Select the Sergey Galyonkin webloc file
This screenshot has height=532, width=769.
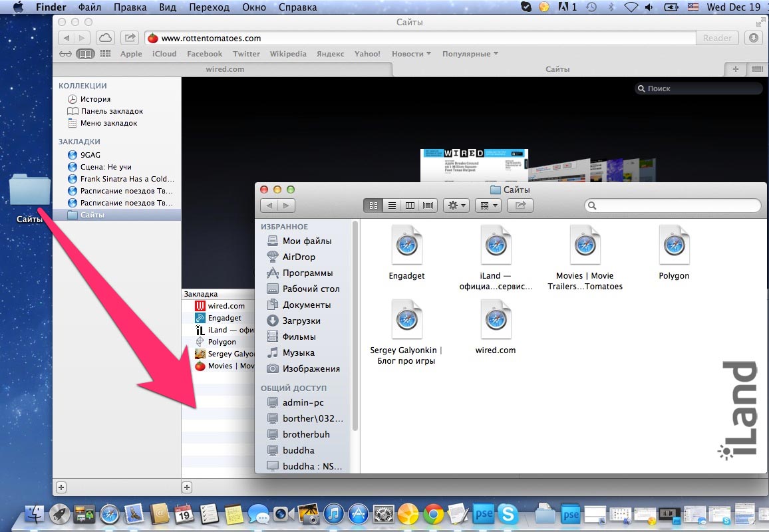(406, 332)
